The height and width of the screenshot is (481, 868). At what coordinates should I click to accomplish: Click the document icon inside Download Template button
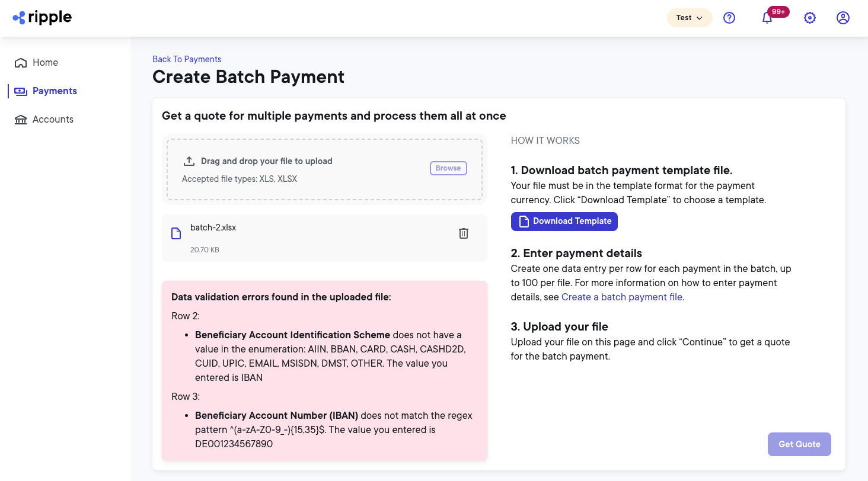point(523,221)
